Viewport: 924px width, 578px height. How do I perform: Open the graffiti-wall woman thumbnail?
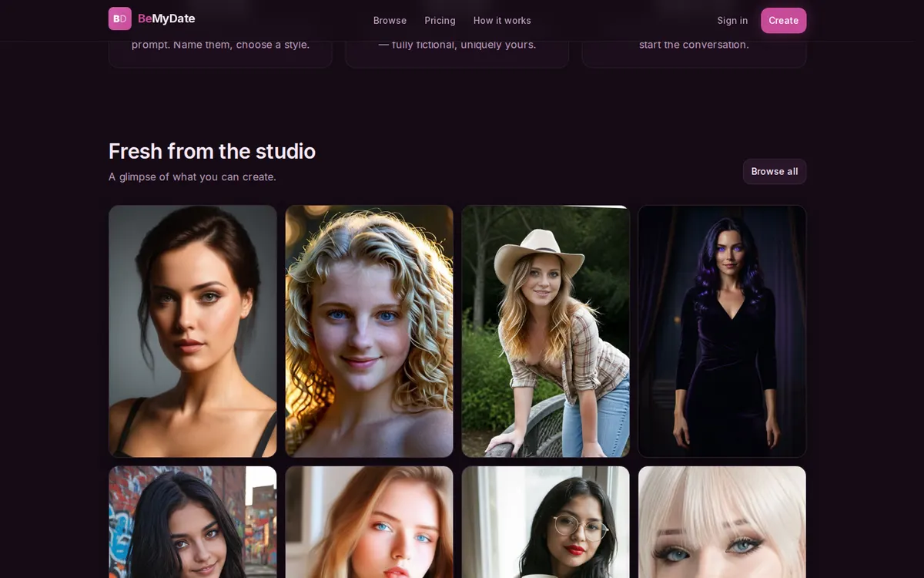coord(192,522)
